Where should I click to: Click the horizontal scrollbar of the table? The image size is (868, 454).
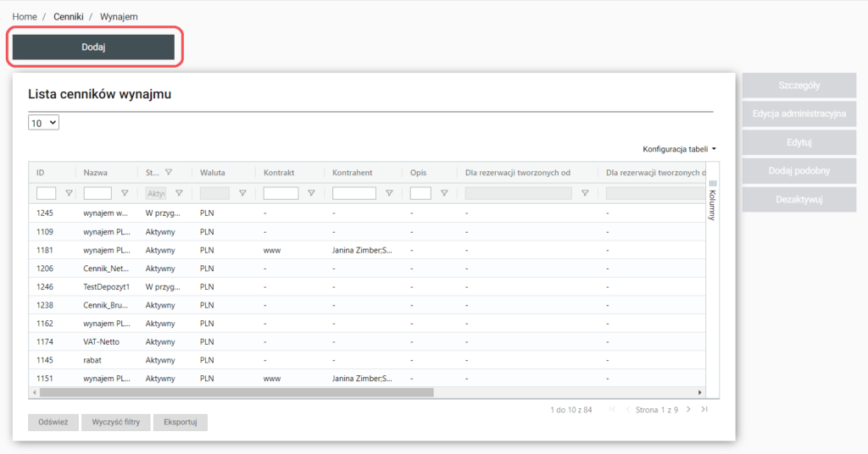pos(237,393)
